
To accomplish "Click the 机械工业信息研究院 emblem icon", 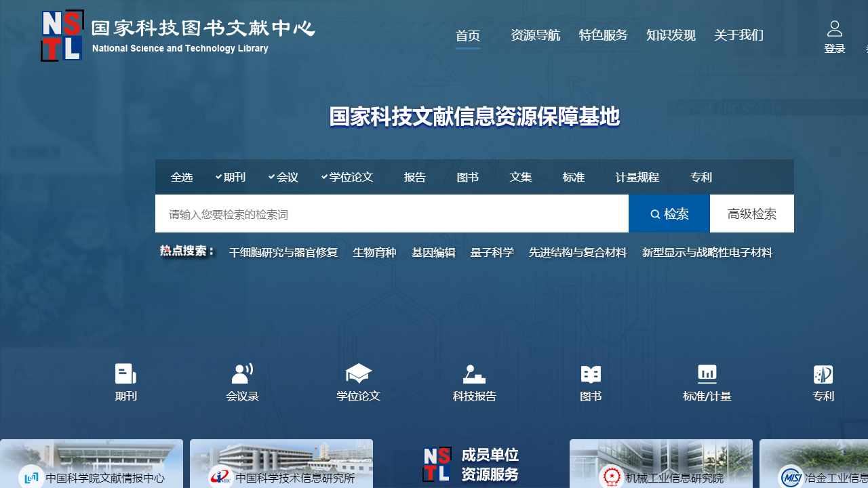I will point(612,477).
